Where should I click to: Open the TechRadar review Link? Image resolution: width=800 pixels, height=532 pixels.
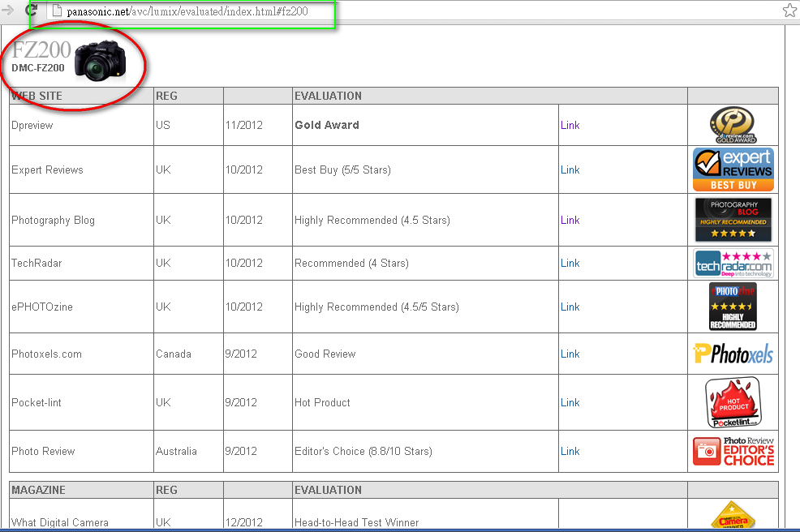point(570,264)
